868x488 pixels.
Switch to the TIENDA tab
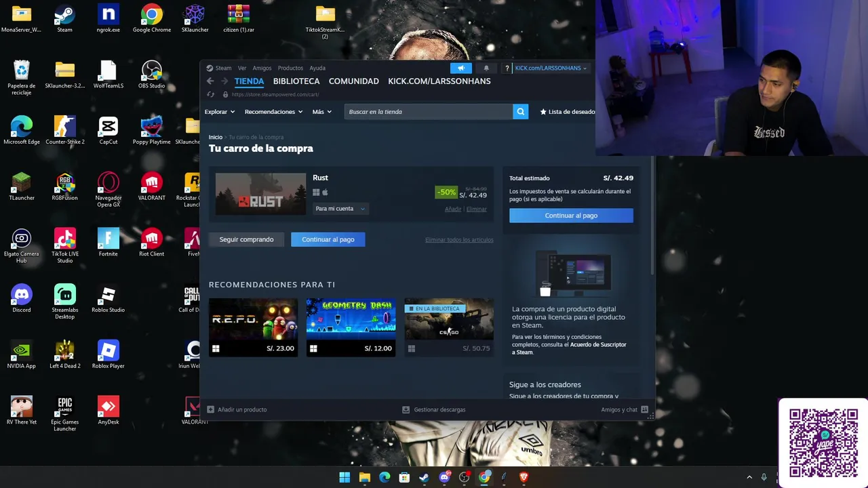(x=249, y=81)
